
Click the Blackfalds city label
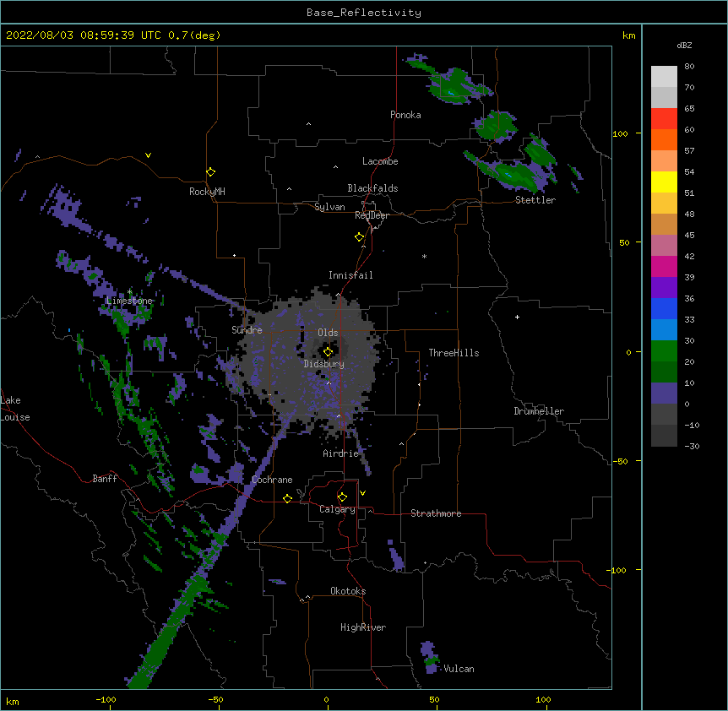pyautogui.click(x=372, y=188)
